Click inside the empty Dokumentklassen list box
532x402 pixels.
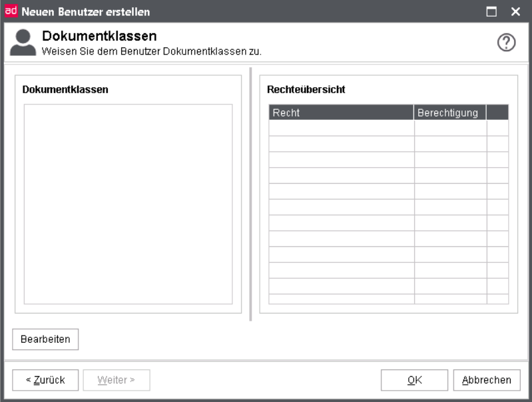(x=129, y=204)
